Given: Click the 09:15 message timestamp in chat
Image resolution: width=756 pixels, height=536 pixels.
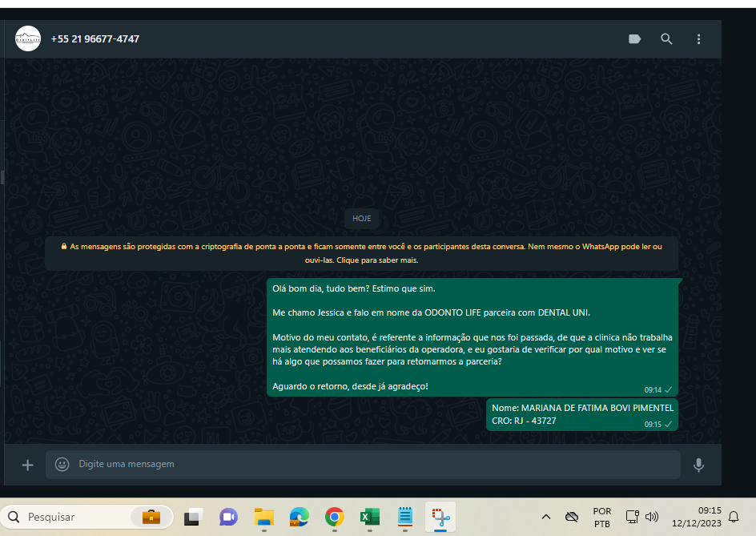Looking at the screenshot, I should point(653,425).
